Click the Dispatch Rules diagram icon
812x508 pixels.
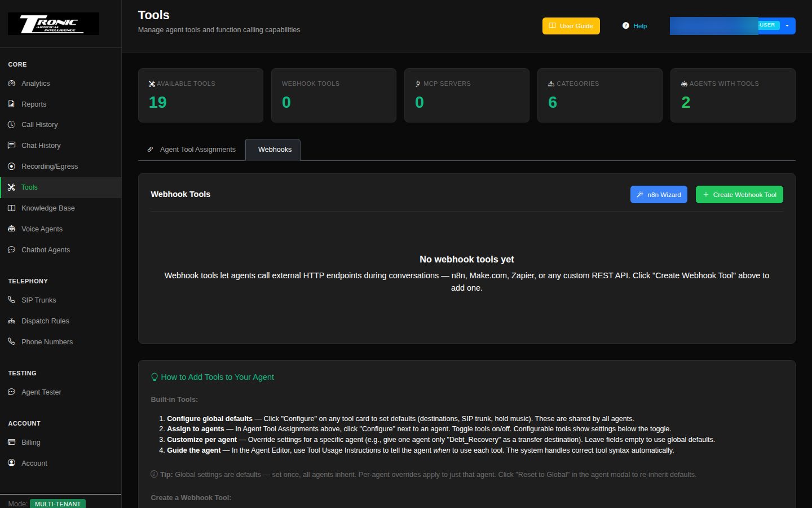pyautogui.click(x=11, y=321)
